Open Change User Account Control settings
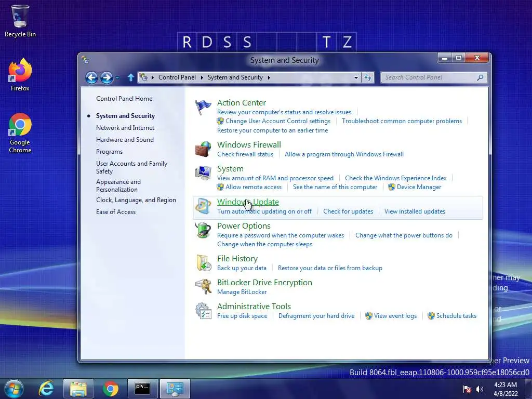 coord(278,121)
